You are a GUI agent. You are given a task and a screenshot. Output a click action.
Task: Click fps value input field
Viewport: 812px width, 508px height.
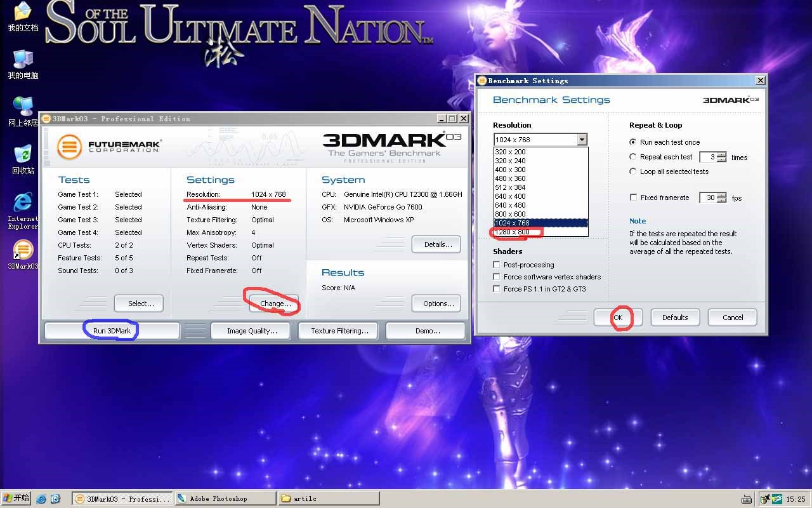(708, 197)
